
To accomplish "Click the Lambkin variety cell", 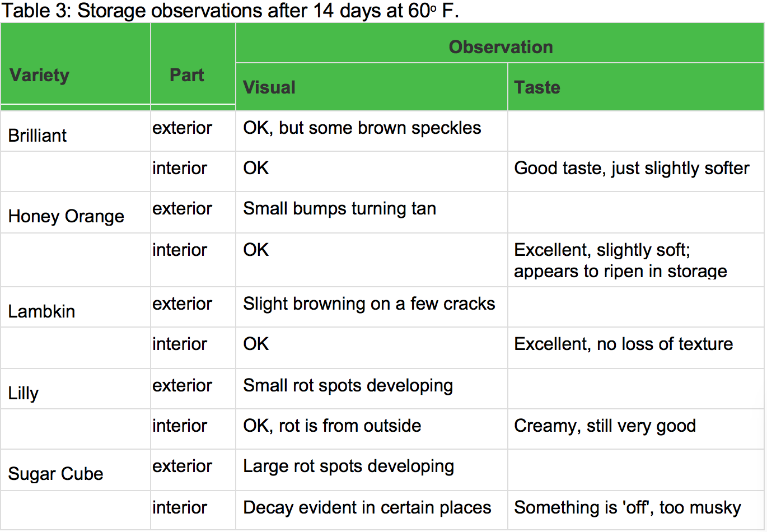I will (x=41, y=311).
